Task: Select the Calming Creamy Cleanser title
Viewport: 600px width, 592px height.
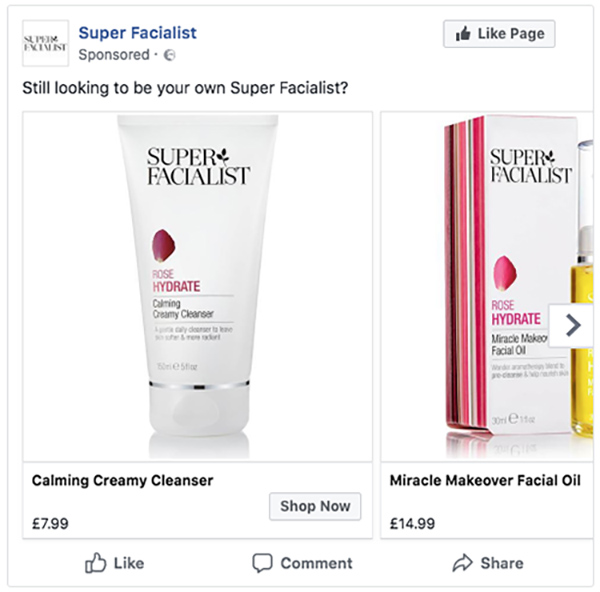Action: [123, 480]
